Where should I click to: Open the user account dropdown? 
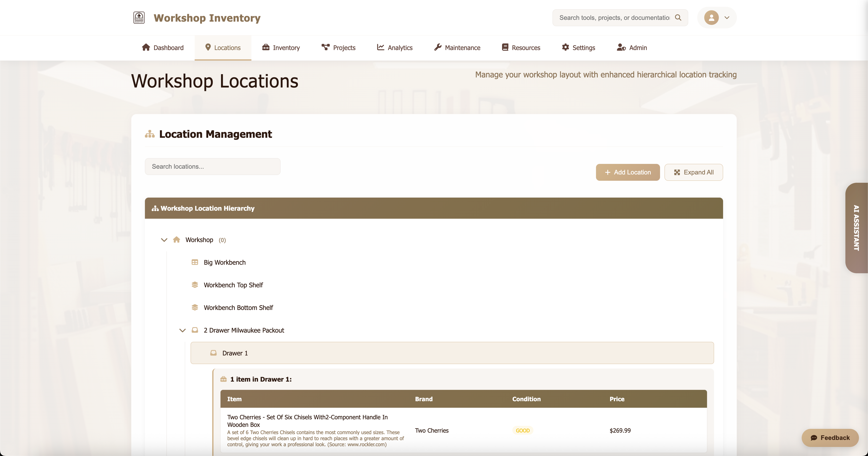pos(716,18)
